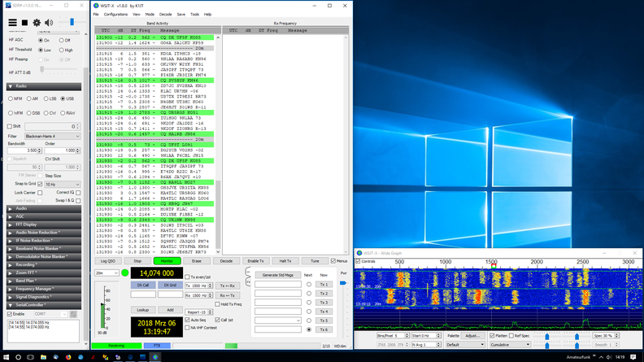Open the SDR# hamburger menu icon

coord(12,23)
